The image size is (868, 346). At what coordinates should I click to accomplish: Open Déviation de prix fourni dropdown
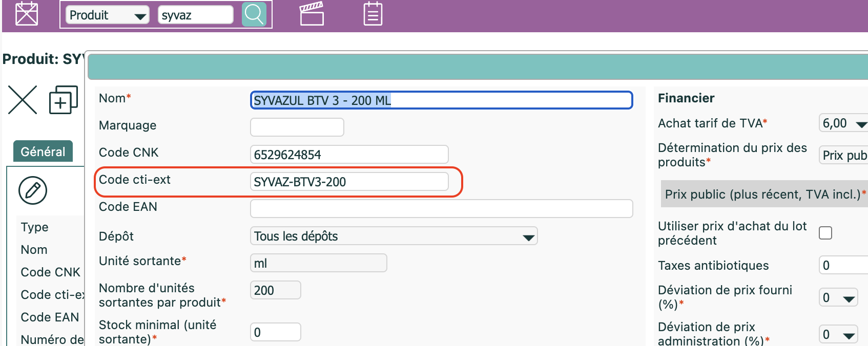tap(838, 297)
